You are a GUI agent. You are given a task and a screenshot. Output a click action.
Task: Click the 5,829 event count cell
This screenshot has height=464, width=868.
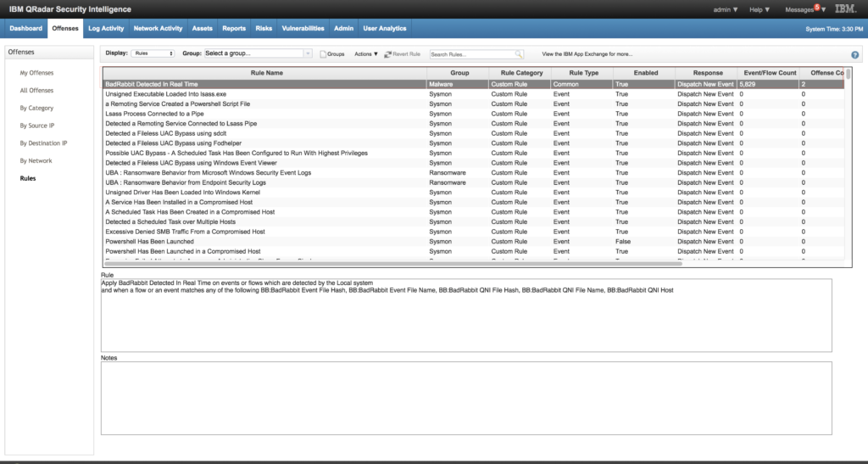point(768,84)
